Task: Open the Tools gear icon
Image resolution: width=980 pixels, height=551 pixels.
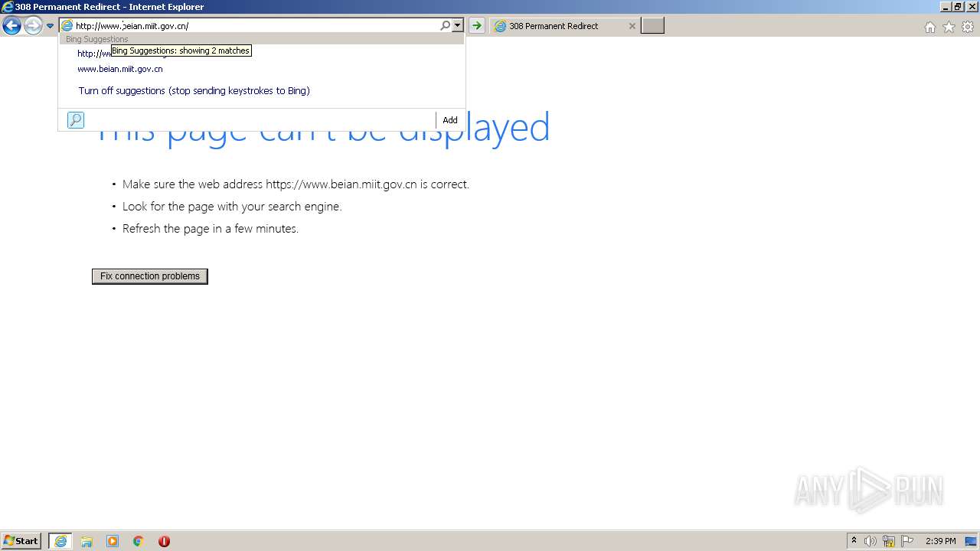Action: 968,27
